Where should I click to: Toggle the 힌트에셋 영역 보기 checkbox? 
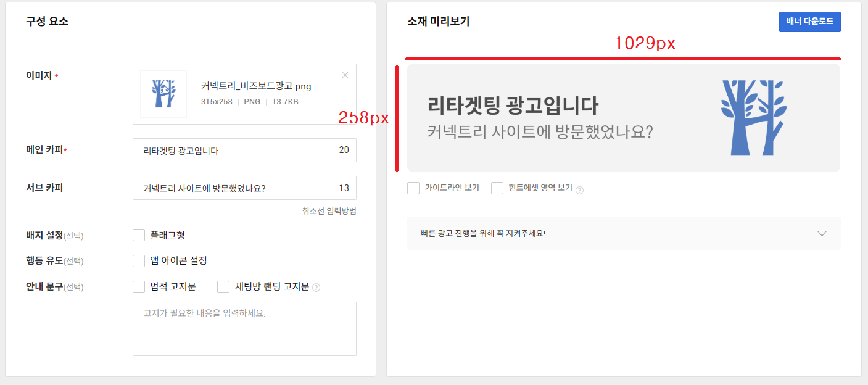(x=497, y=188)
